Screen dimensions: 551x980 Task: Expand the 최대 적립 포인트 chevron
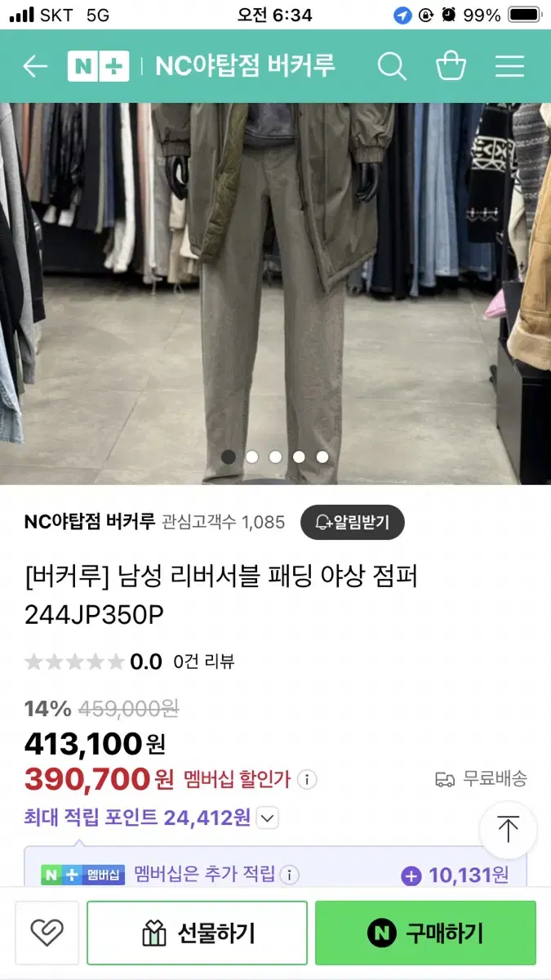coord(268,817)
